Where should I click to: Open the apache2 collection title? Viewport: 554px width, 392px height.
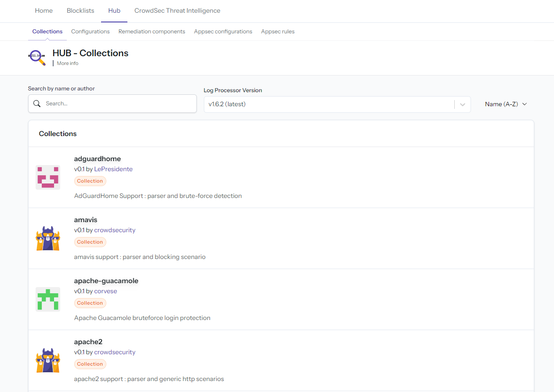[88, 342]
